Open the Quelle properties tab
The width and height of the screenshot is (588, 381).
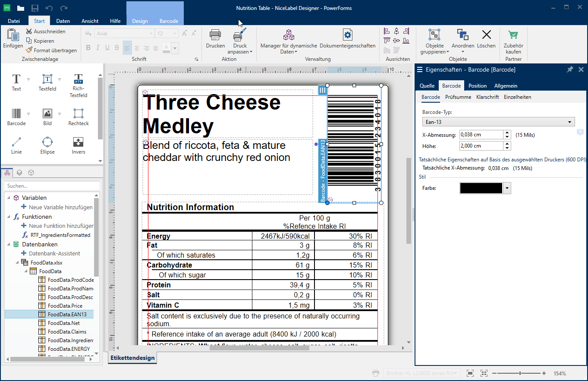click(427, 86)
